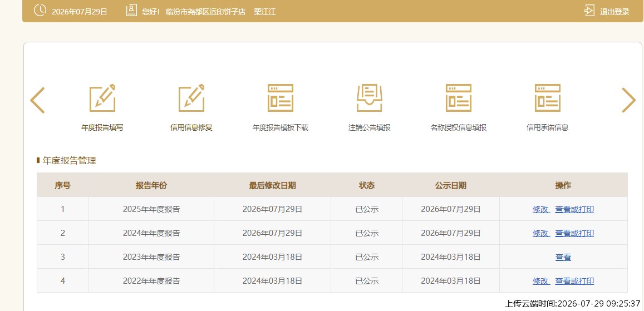Open the 信用承诺信息 icon

pos(548,98)
